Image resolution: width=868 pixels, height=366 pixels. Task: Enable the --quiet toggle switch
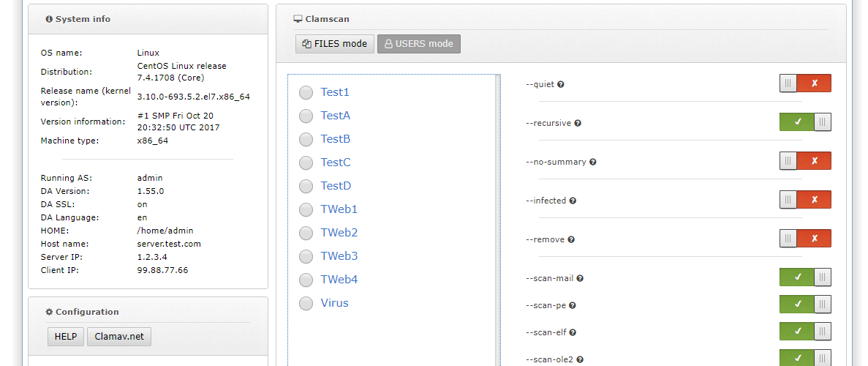pos(805,83)
